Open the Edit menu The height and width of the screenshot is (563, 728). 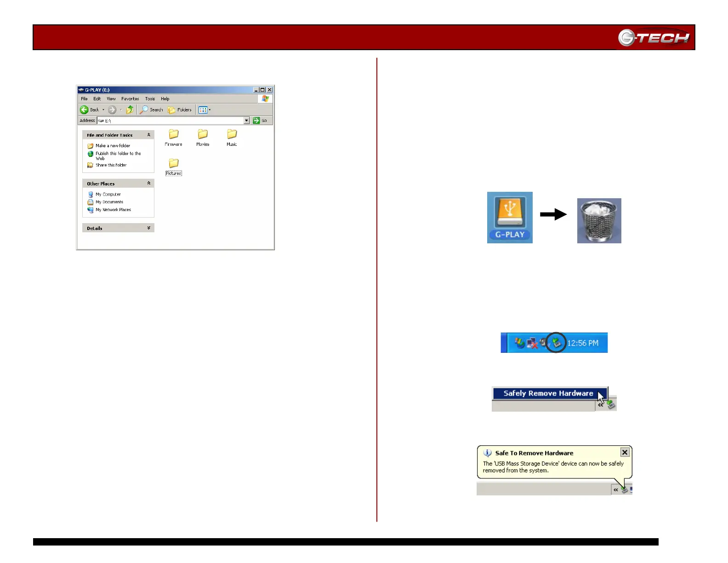[x=97, y=99]
